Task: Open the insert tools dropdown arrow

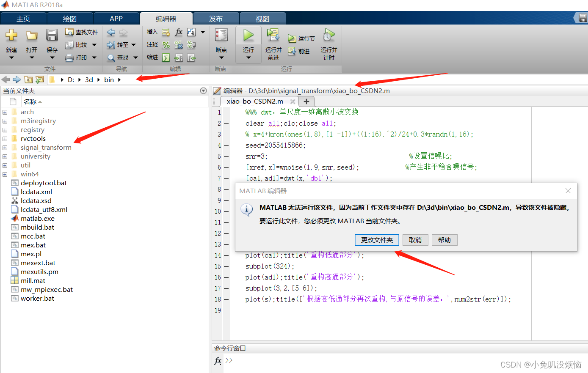Action: pos(203,32)
